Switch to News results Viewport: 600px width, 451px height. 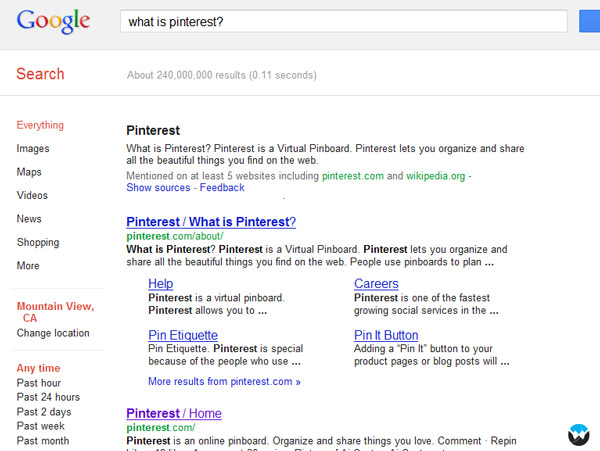(x=29, y=219)
